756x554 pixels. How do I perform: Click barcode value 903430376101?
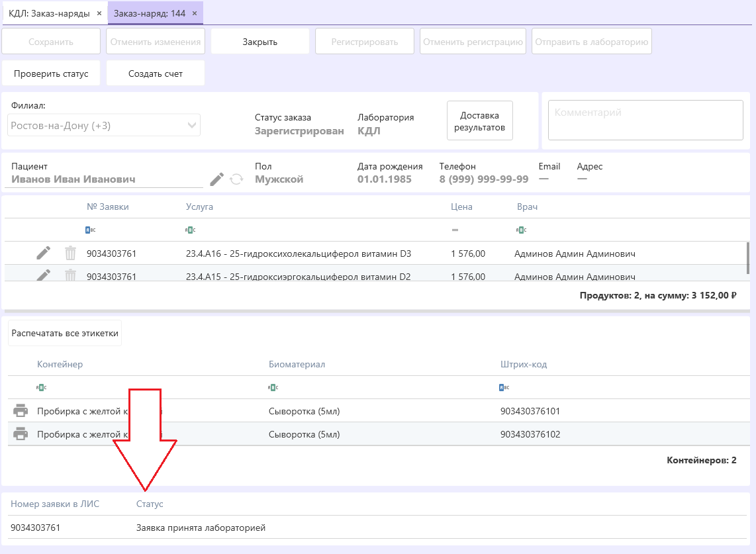coord(530,411)
